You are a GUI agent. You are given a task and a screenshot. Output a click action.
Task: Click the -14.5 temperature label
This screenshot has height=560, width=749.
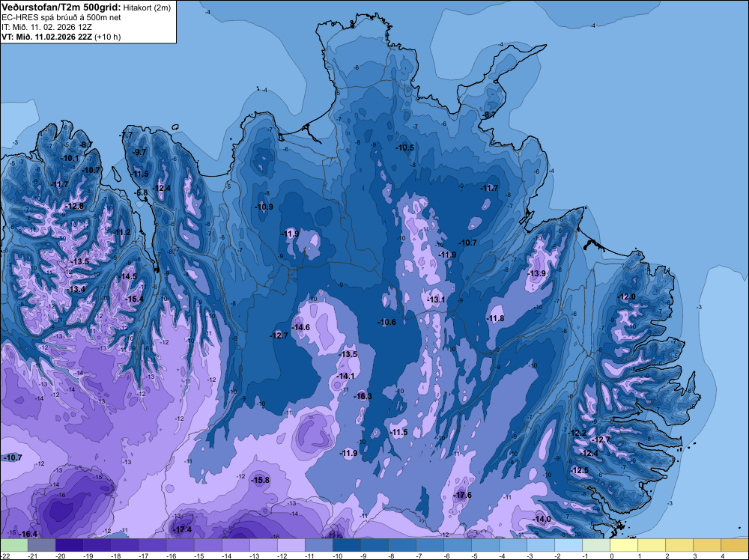coord(128,276)
